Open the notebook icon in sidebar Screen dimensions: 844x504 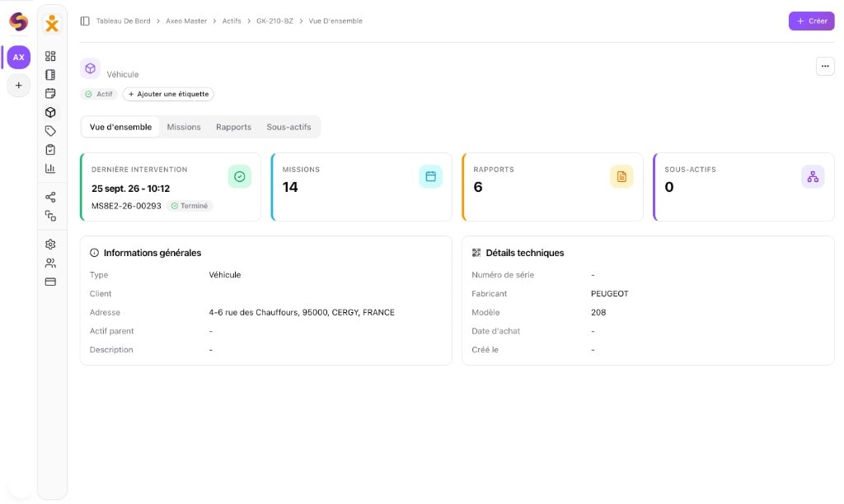(x=50, y=75)
